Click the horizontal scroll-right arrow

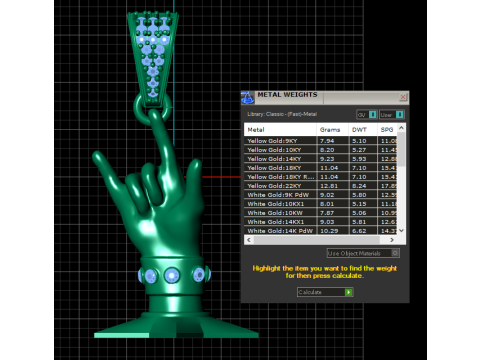tap(392, 240)
